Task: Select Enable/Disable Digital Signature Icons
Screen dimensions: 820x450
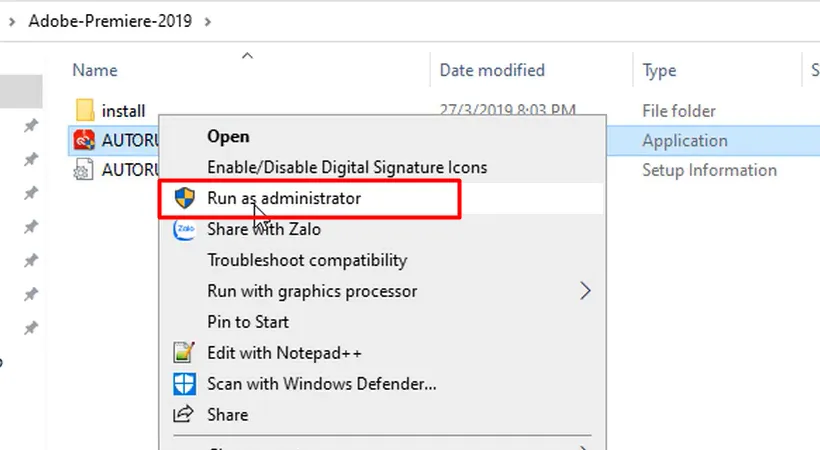Action: [346, 167]
